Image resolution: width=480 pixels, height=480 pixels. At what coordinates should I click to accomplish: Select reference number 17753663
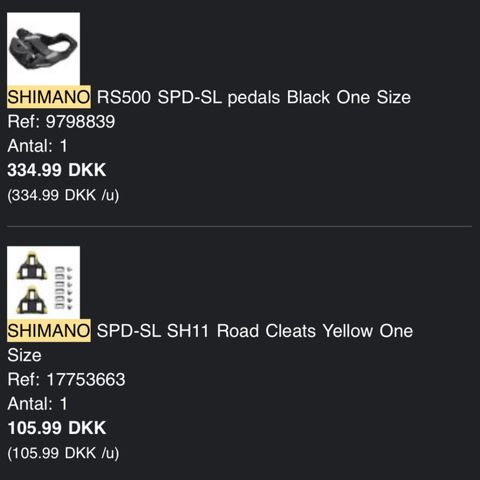(x=86, y=379)
